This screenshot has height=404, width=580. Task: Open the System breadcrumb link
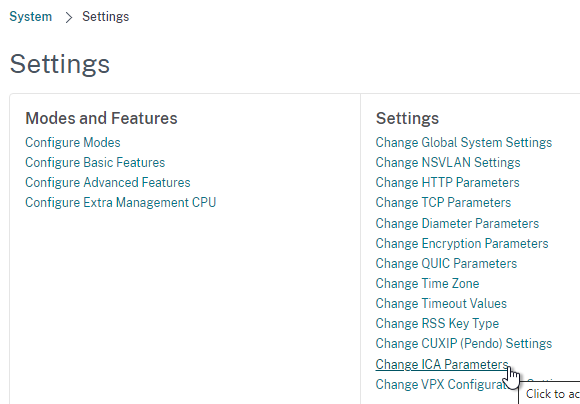31,17
